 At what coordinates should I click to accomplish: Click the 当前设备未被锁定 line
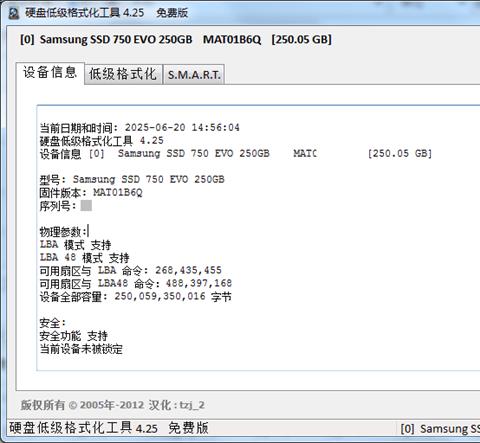81,349
